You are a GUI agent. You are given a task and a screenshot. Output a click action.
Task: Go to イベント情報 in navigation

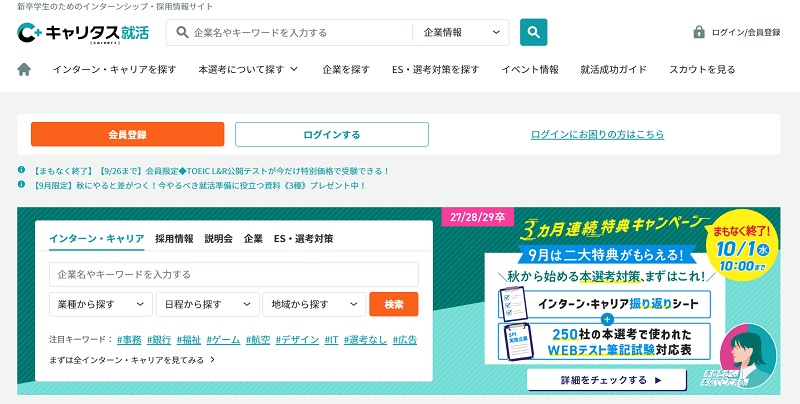[530, 69]
